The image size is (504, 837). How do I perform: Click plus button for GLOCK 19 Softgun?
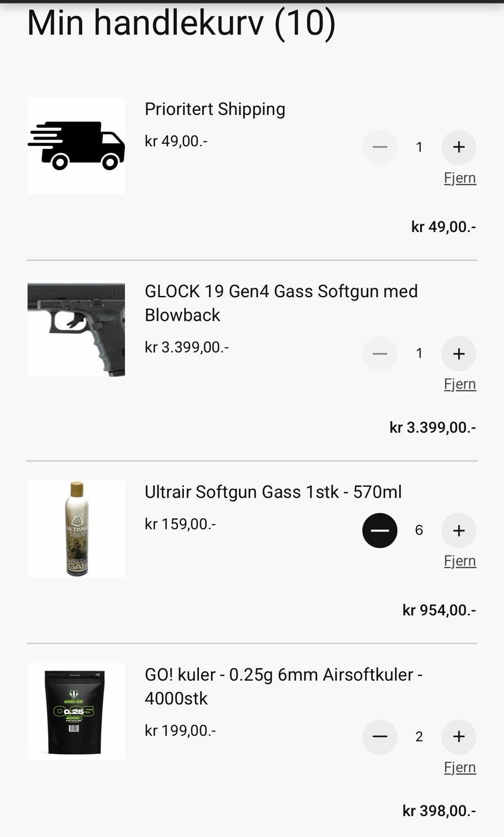click(458, 353)
